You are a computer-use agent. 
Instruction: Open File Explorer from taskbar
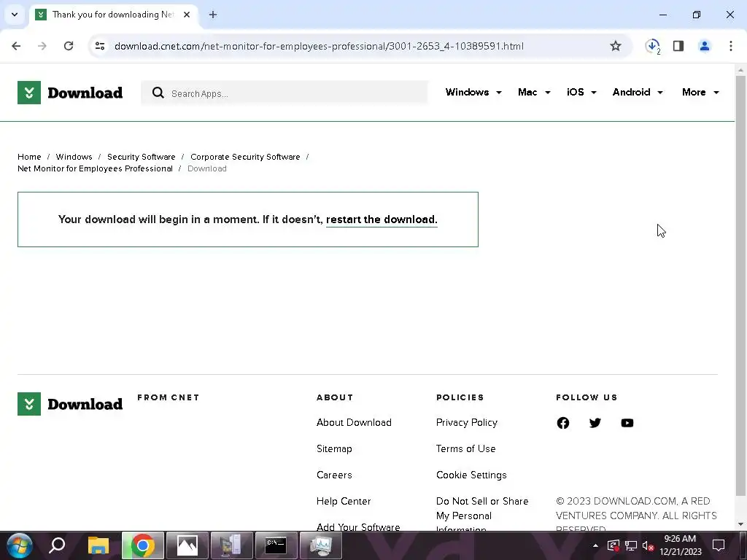click(98, 545)
